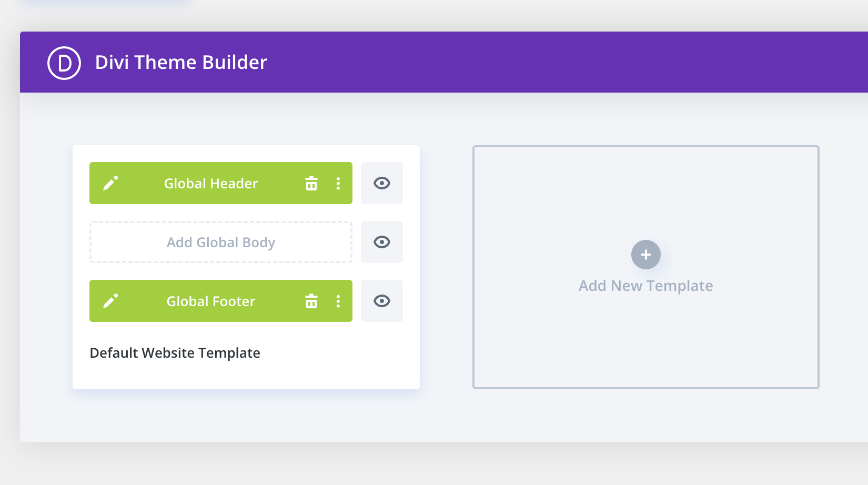Click blank area of the Default Website Template card
868x485 pixels.
click(342, 363)
